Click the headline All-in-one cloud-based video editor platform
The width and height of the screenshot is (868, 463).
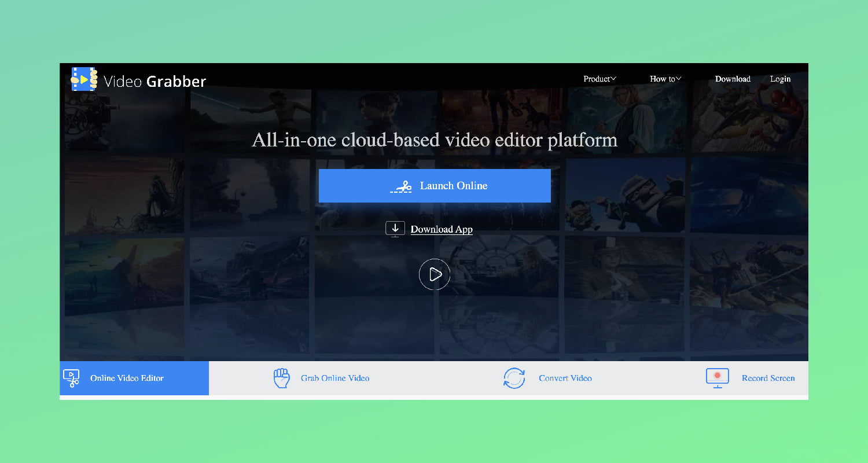pos(435,140)
